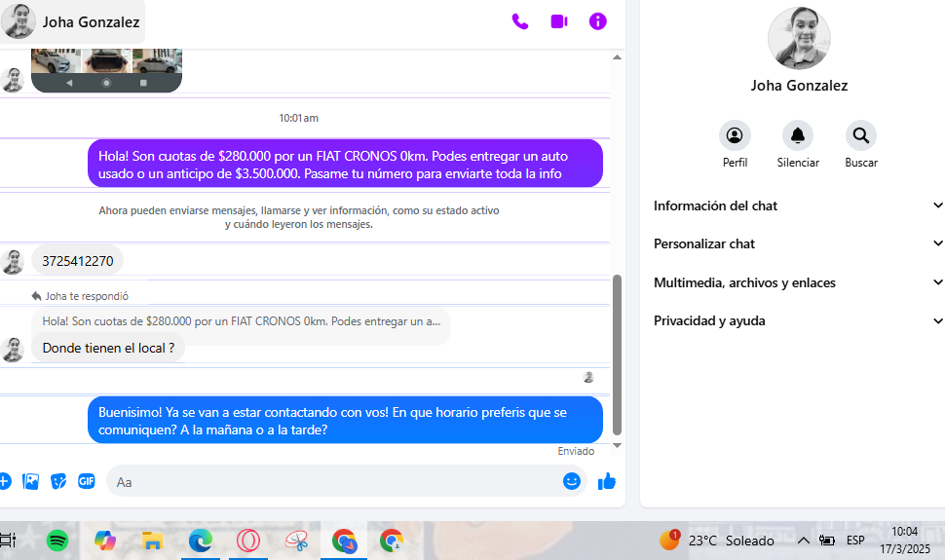Screen dimensions: 945x560
Task: Expand Personalizar chat section
Action: 798,243
